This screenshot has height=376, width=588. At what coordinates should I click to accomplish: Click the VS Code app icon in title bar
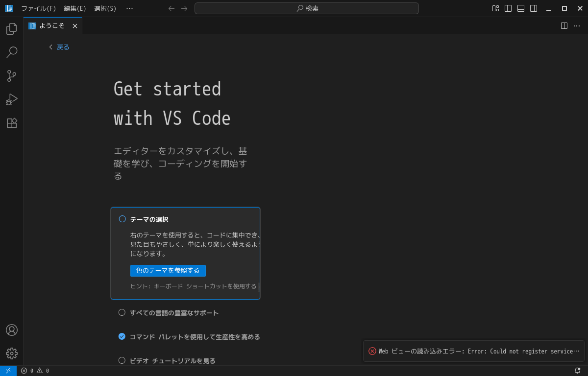click(9, 8)
